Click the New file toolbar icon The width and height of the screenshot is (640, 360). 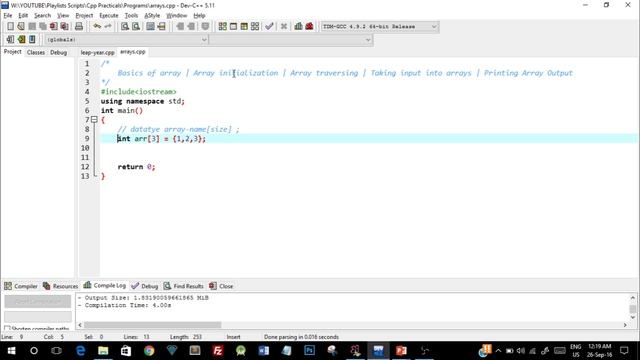tap(10, 27)
